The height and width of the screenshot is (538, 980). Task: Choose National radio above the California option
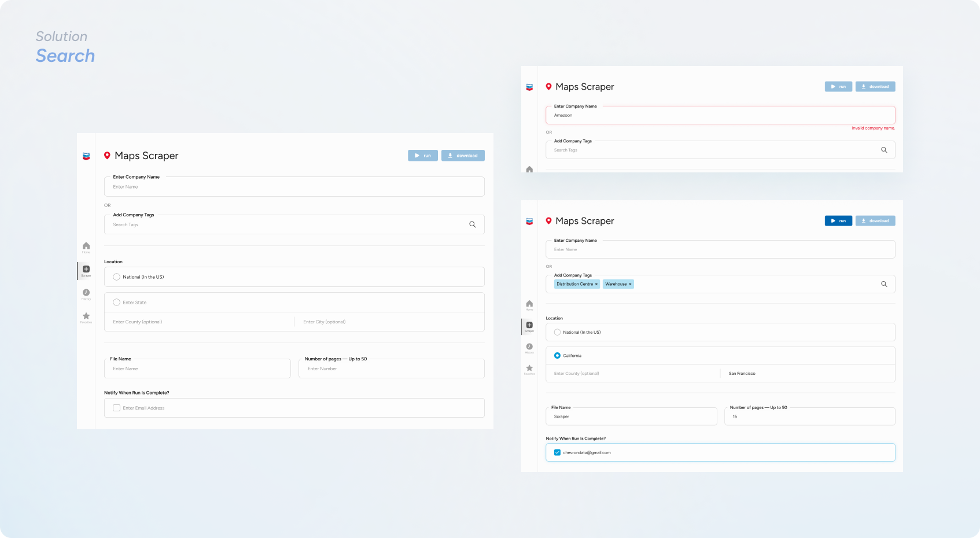(557, 333)
